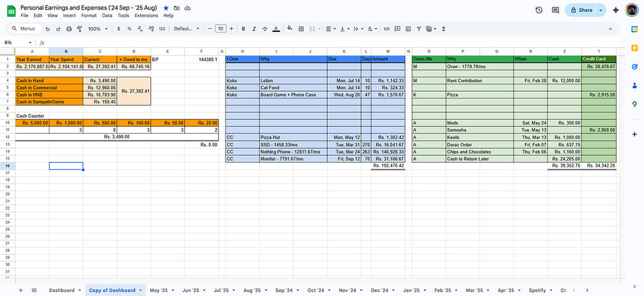The height and width of the screenshot is (296, 644).
Task: Create a filter with the funnel icon
Action: pos(419,28)
